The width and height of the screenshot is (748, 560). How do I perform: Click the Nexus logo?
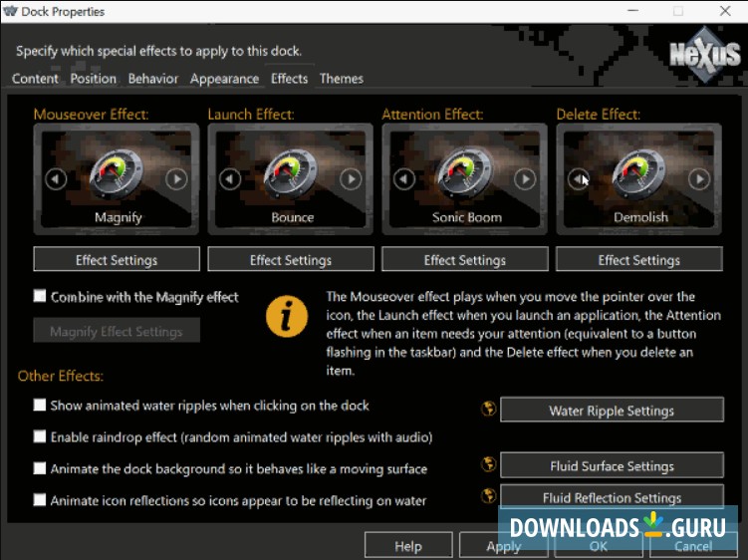705,55
